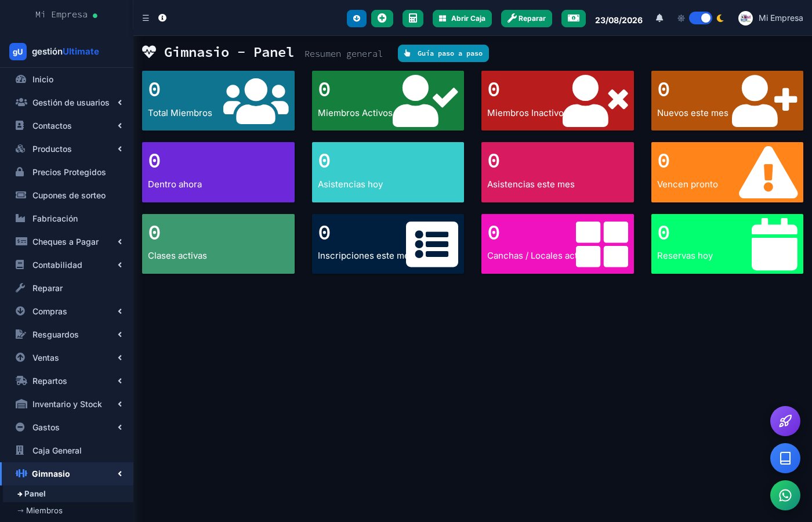Expand Gestión de usuarios submenu

[67, 103]
